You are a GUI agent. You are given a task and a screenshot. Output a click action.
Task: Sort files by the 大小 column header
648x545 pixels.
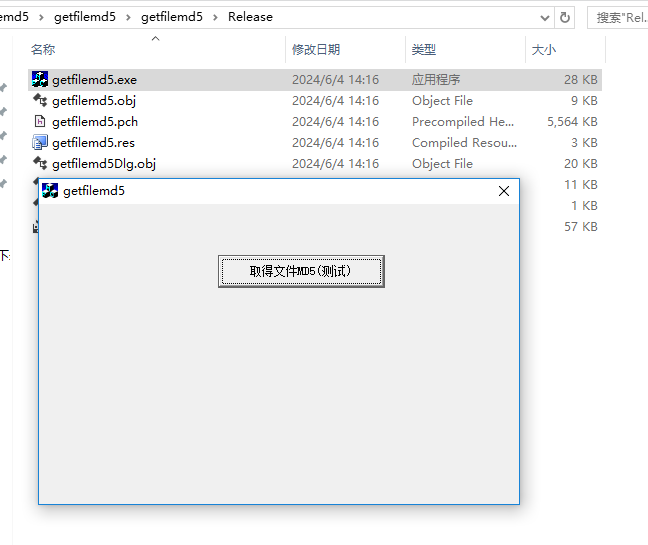click(x=543, y=49)
